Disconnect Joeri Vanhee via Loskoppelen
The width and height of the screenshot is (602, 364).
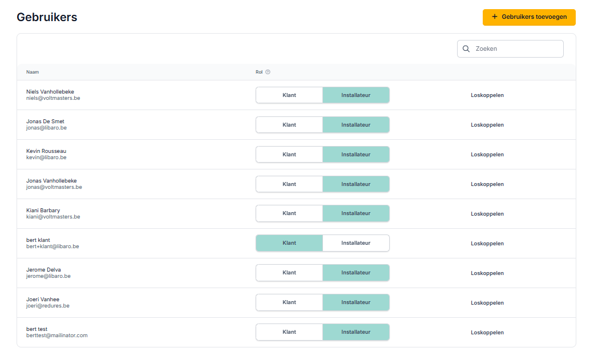[x=487, y=302]
